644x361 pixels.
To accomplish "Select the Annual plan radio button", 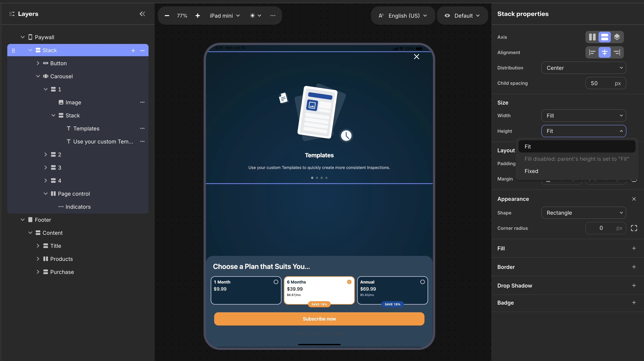I will (x=422, y=282).
